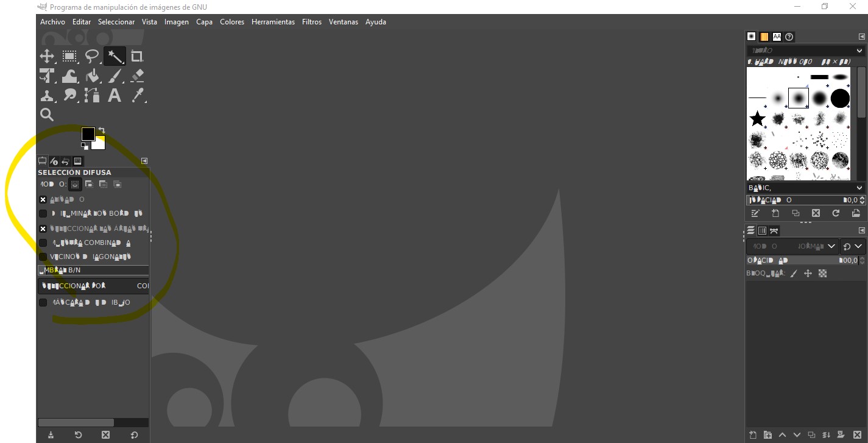Toggle the feather edges checkbox
This screenshot has width=868, height=443.
[43, 213]
